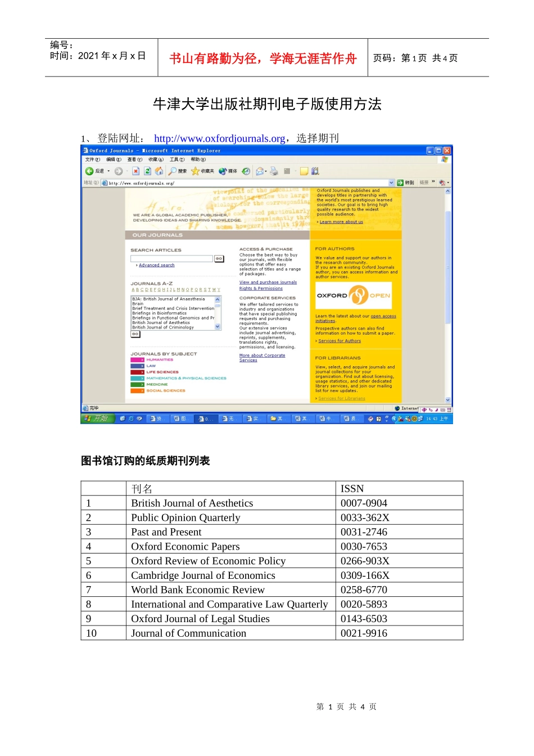Expand the 链接 links bar chevron
The width and height of the screenshot is (534, 756).
(x=433, y=182)
